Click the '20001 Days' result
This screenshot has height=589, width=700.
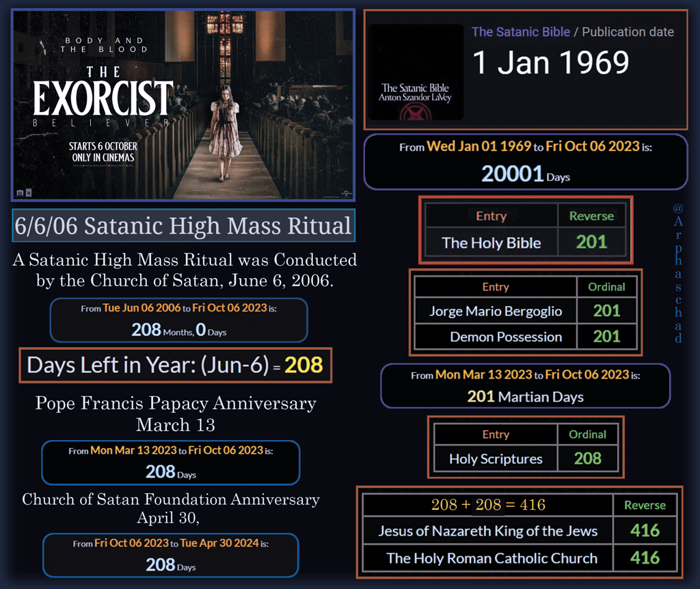click(x=526, y=174)
